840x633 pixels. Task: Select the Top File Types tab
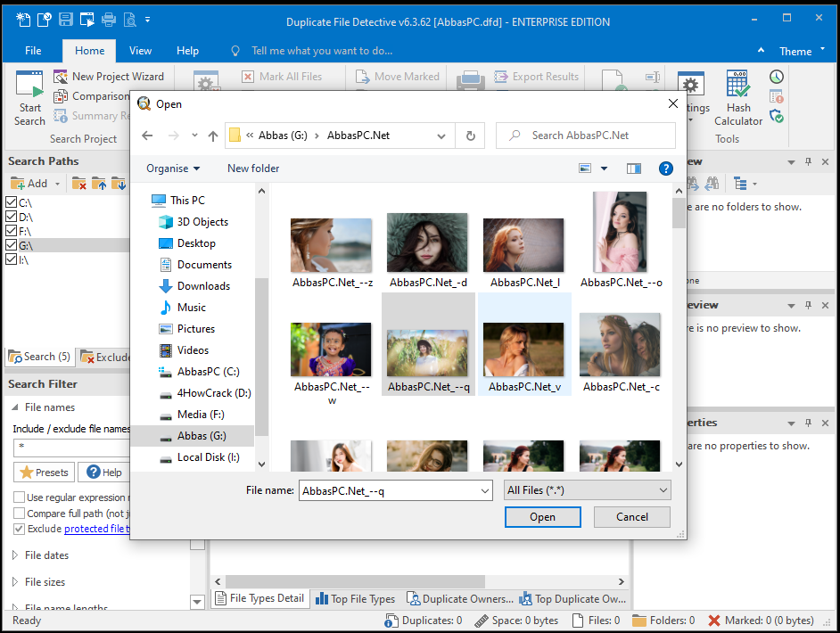coord(356,599)
